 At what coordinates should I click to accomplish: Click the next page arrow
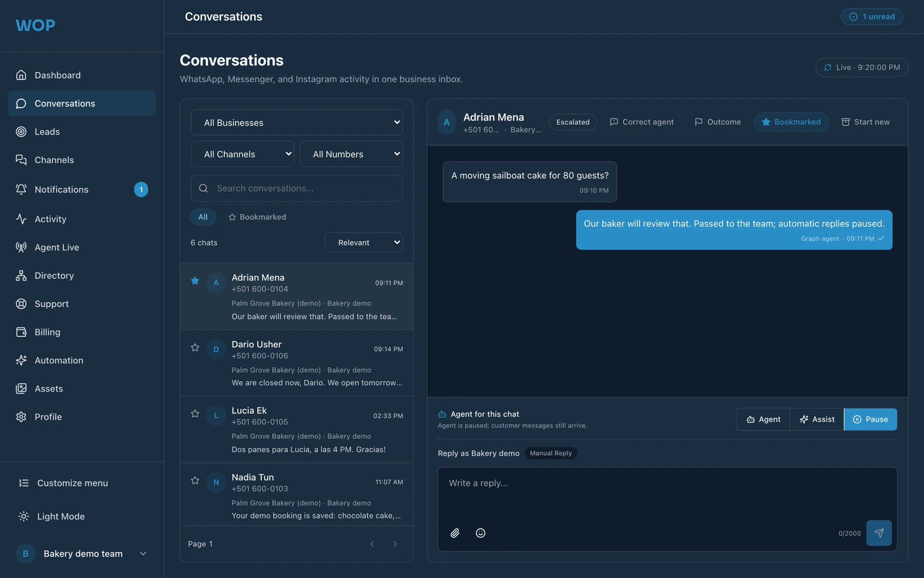[395, 544]
